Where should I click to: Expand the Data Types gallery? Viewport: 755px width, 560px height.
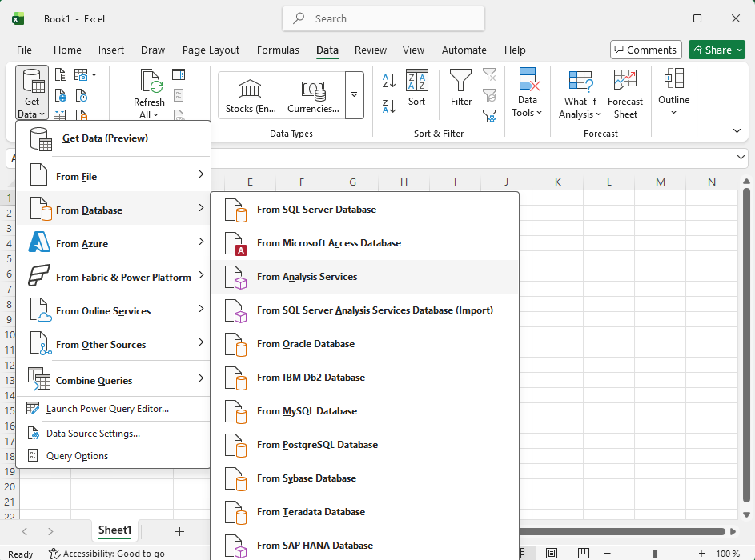(x=355, y=95)
